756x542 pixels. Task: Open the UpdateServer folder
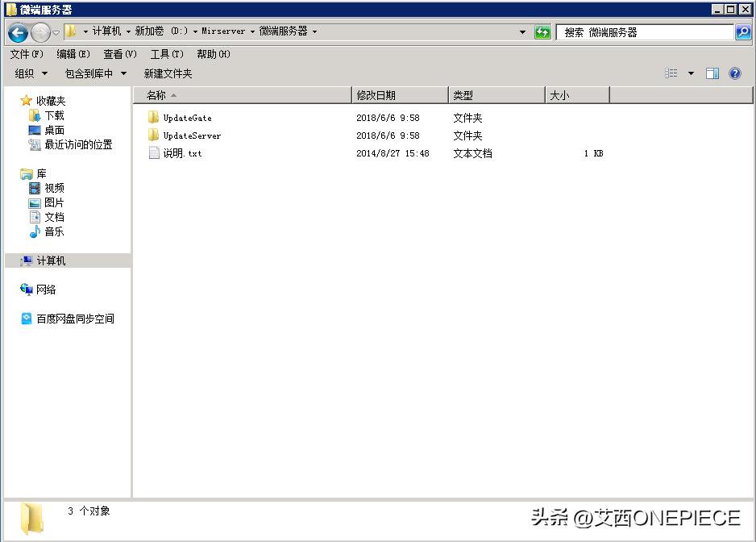click(x=193, y=135)
